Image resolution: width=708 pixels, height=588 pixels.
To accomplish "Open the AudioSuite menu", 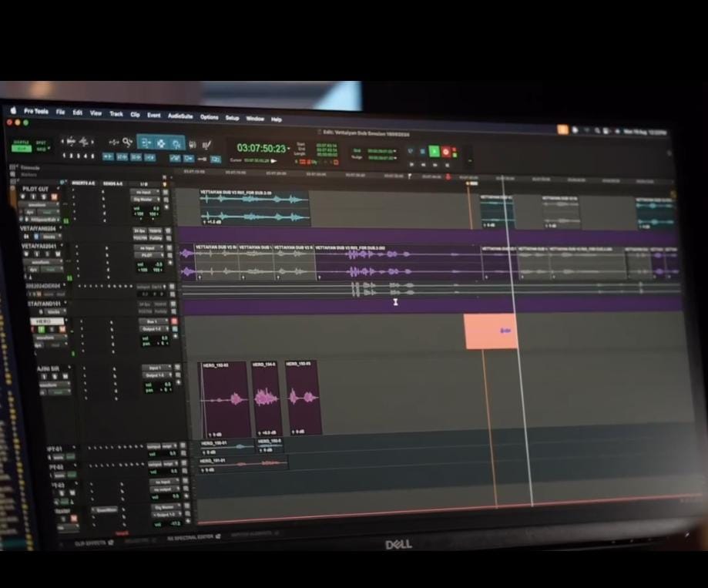I will 180,116.
